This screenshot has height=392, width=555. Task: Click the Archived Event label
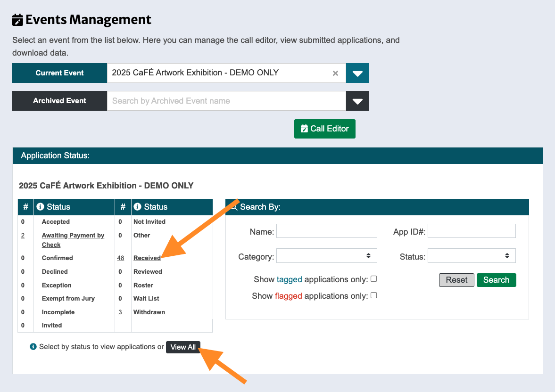59,101
